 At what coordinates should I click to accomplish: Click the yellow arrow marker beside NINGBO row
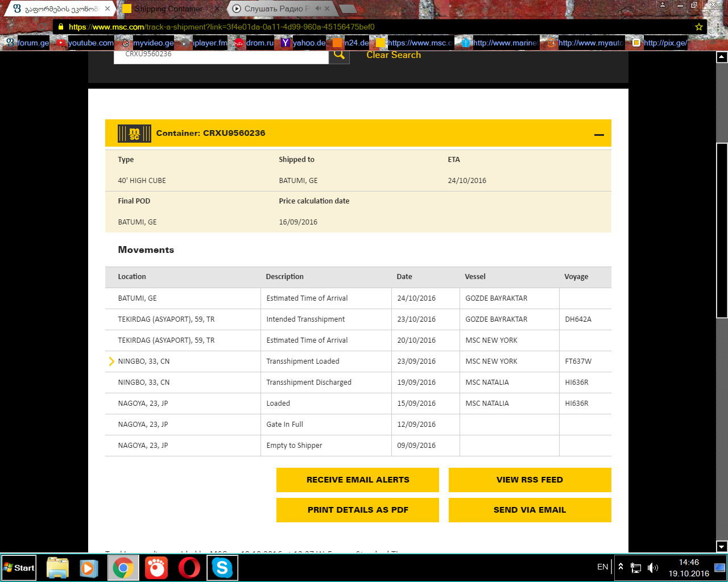111,361
